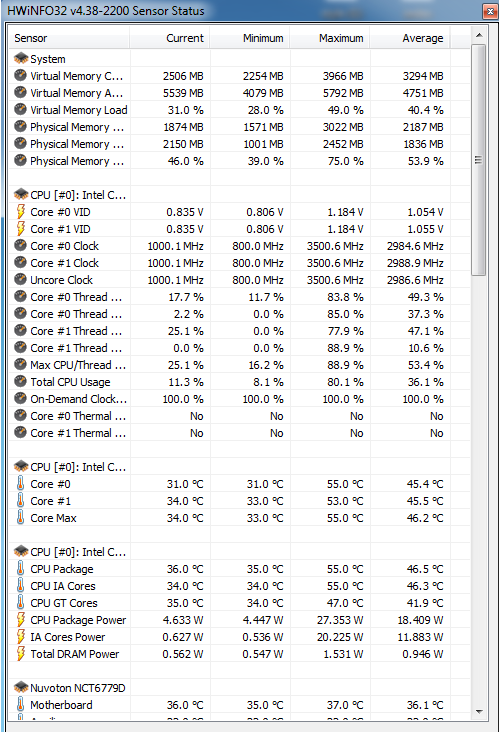Click the System group chip icon
Viewport: 499px width, 732px height.
pyautogui.click(x=21, y=58)
